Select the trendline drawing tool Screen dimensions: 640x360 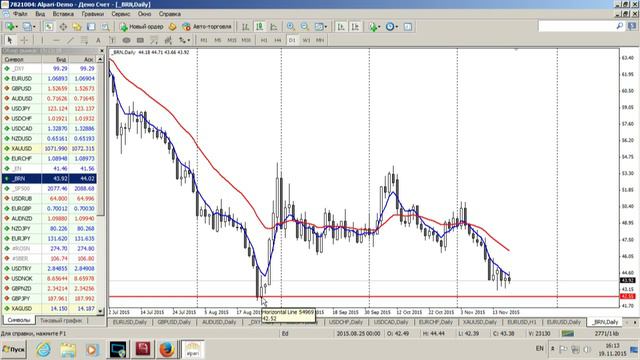coord(70,40)
